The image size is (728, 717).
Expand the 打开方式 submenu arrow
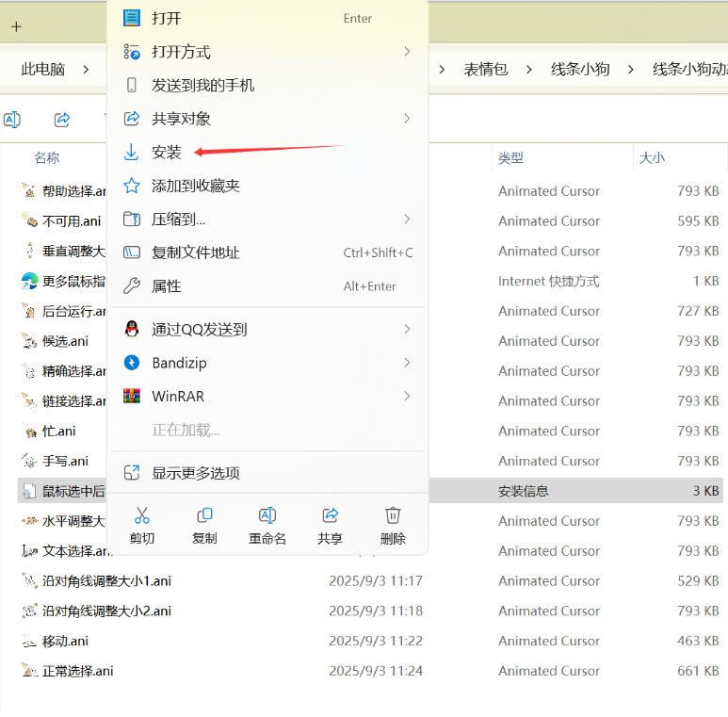coord(407,52)
